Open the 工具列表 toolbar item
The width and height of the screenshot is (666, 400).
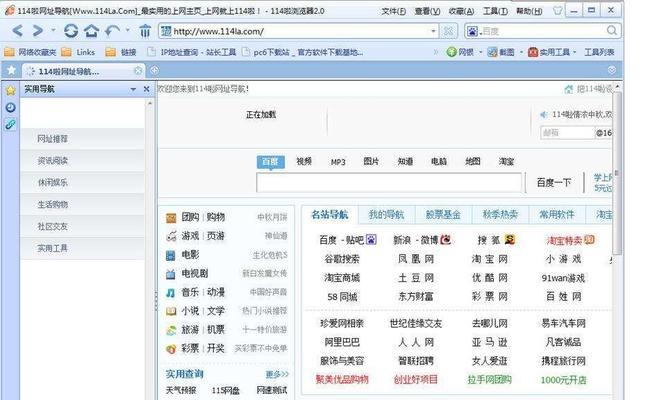(599, 52)
